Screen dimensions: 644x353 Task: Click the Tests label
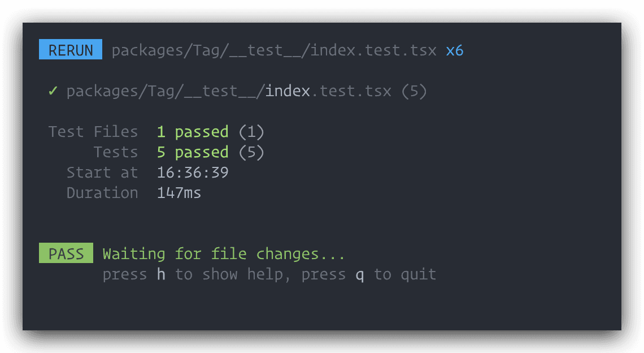(x=116, y=152)
